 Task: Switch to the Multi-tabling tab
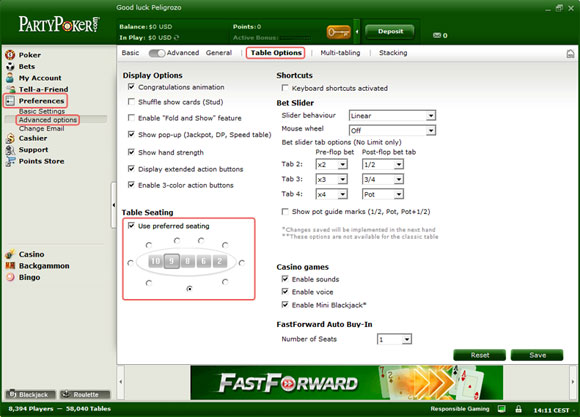(340, 53)
